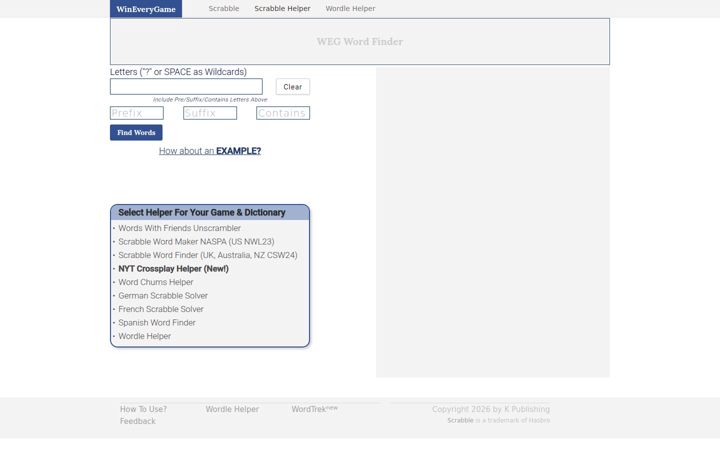Open the WinEveryGame home logo

pos(146,9)
